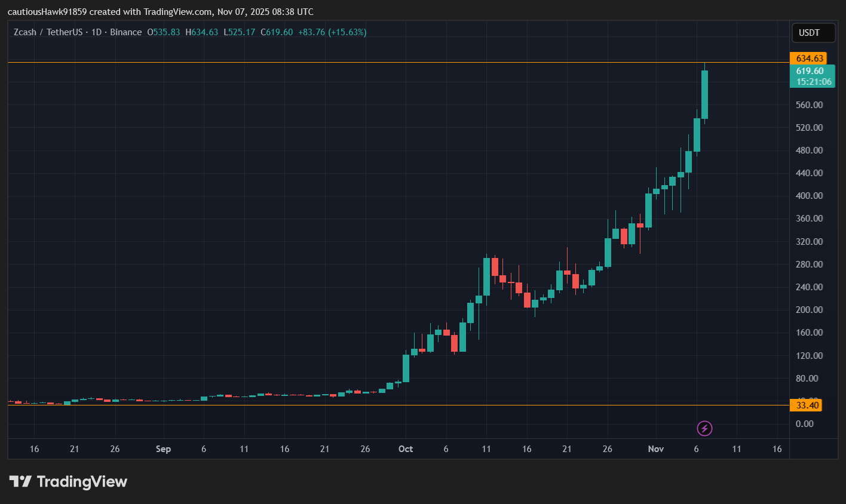Click the orange high price label 634.63

[808, 58]
